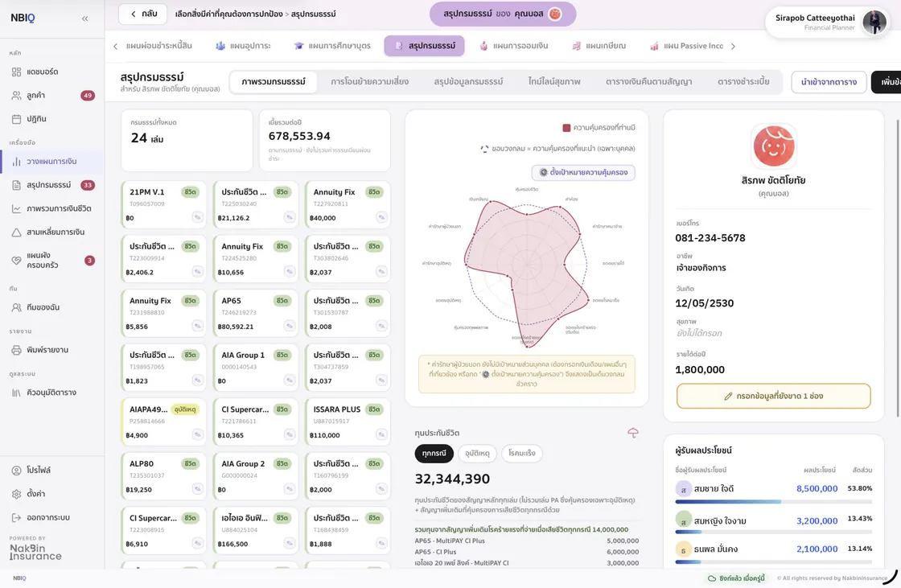Click round icon on 21PM V.1 card
This screenshot has width=901, height=588.
197,217
